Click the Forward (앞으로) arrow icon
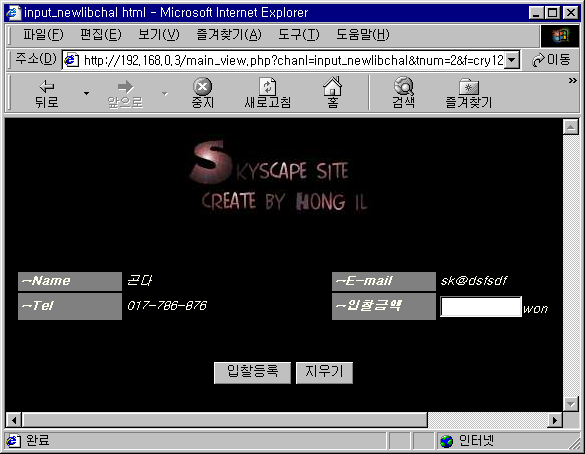585x454 pixels. tap(125, 87)
